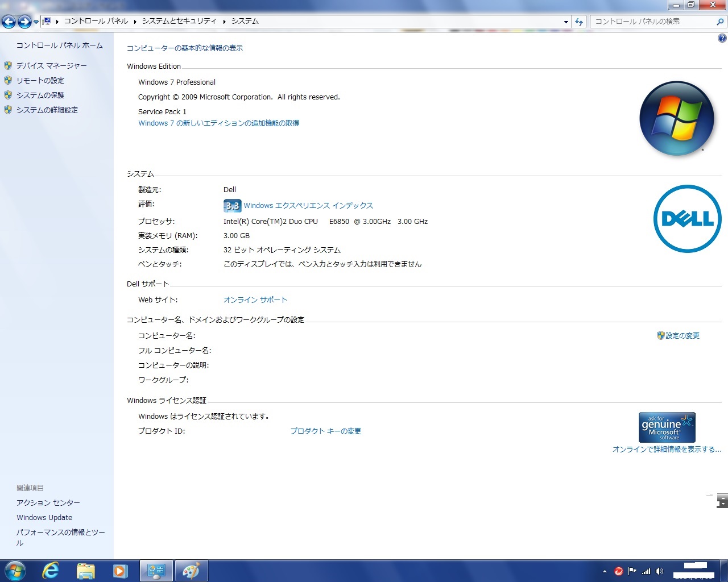Click the location icon in the address bar
The width and height of the screenshot is (728, 582).
pyautogui.click(x=47, y=21)
